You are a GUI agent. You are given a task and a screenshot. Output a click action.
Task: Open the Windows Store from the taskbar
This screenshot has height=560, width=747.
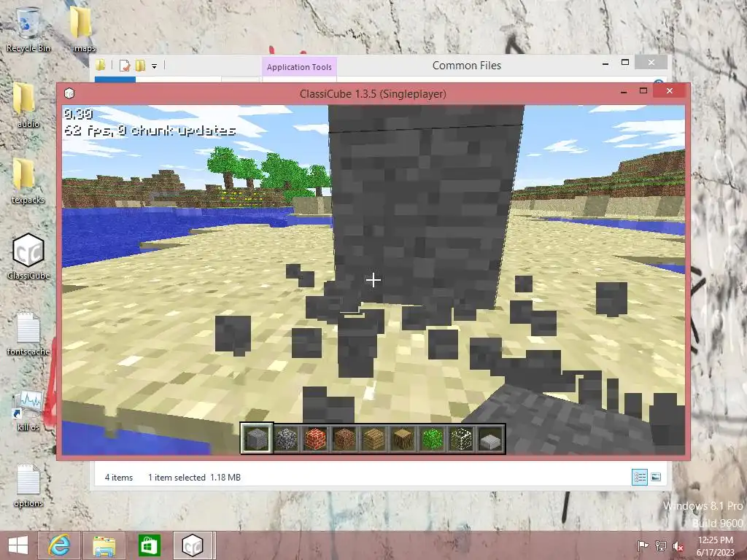tap(149, 545)
